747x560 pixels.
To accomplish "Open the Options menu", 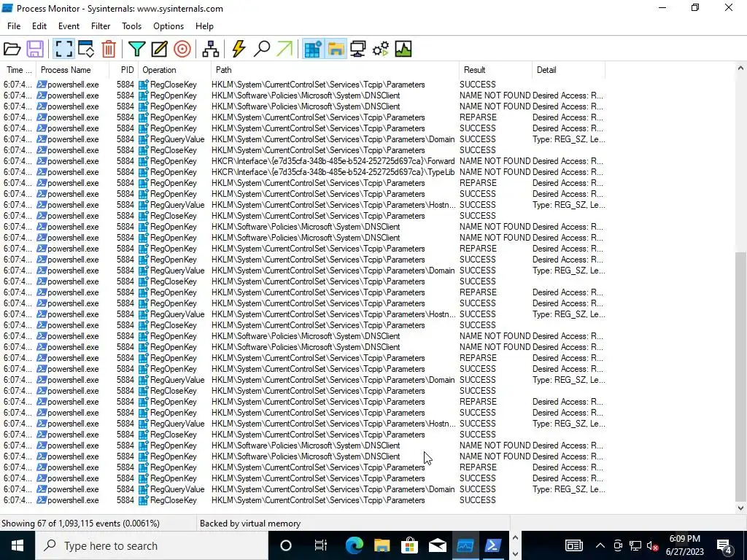I will tap(169, 26).
